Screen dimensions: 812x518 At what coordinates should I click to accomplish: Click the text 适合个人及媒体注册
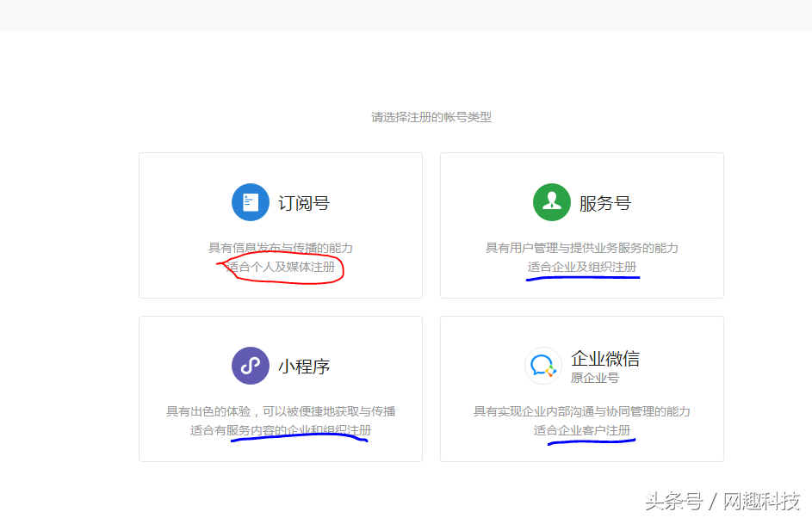[280, 267]
